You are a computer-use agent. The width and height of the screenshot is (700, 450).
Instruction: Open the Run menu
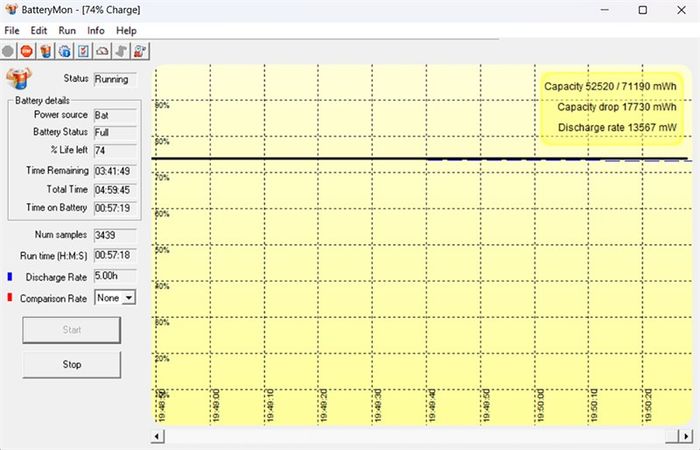[x=67, y=30]
